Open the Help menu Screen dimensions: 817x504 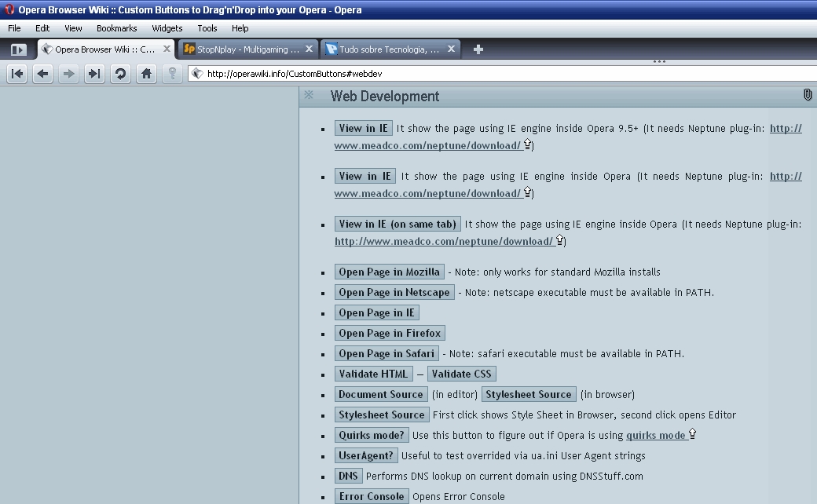tap(240, 28)
